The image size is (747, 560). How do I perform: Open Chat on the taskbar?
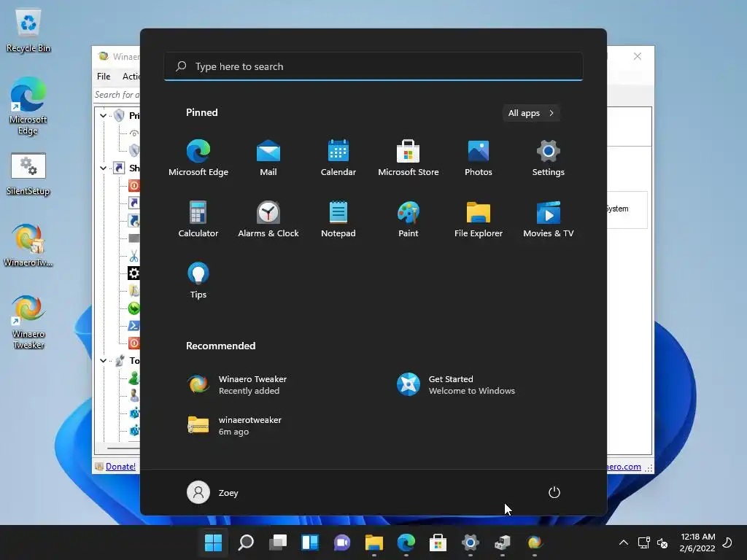pyautogui.click(x=342, y=542)
